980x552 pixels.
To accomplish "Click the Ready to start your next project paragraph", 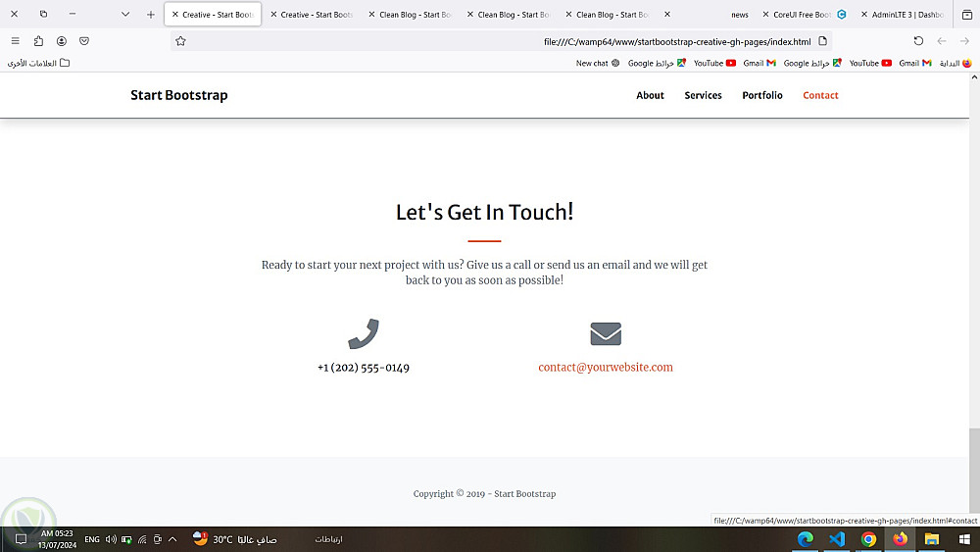I will click(x=484, y=273).
